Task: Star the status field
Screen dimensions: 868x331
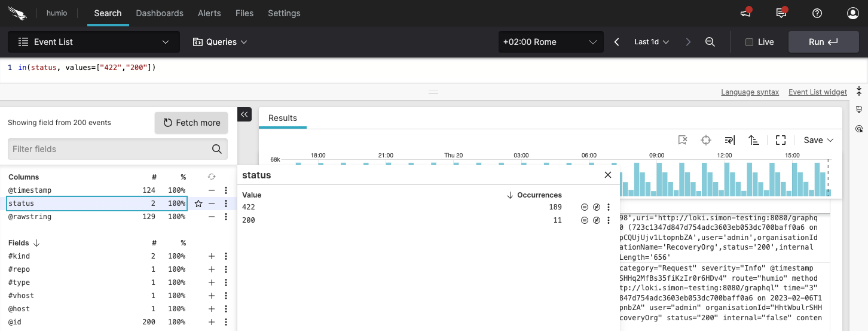Action: coord(198,204)
